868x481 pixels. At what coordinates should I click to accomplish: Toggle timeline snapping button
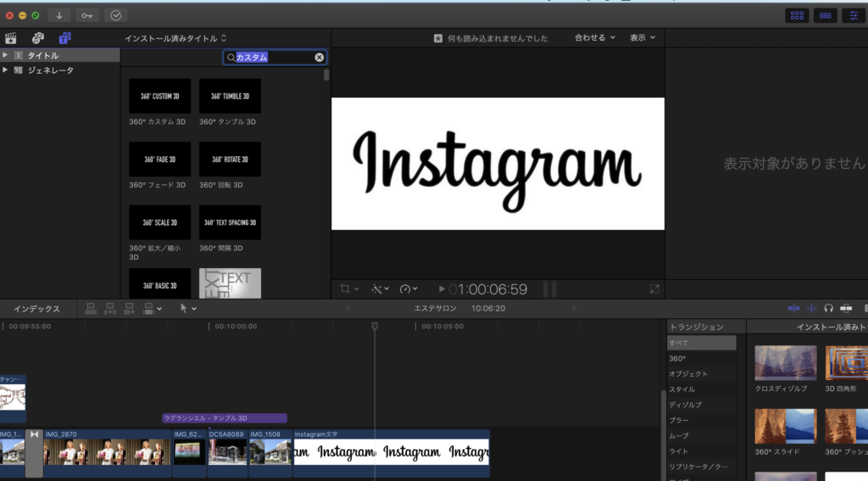point(846,308)
